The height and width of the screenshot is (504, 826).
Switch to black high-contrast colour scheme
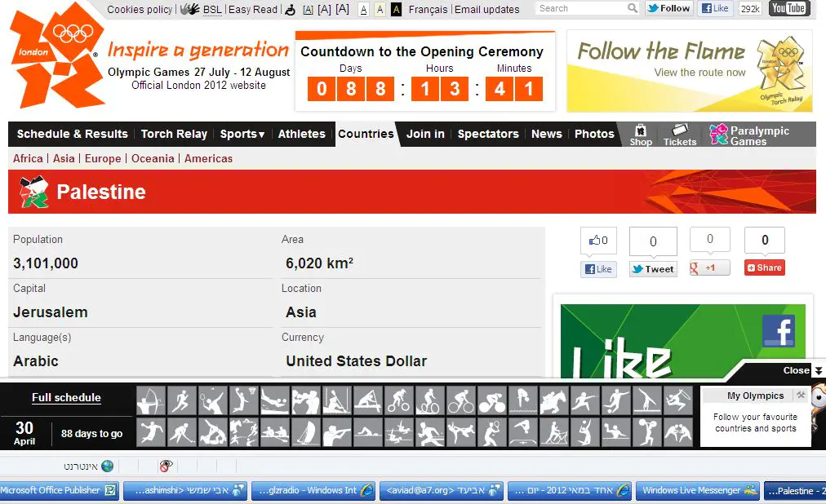click(396, 10)
